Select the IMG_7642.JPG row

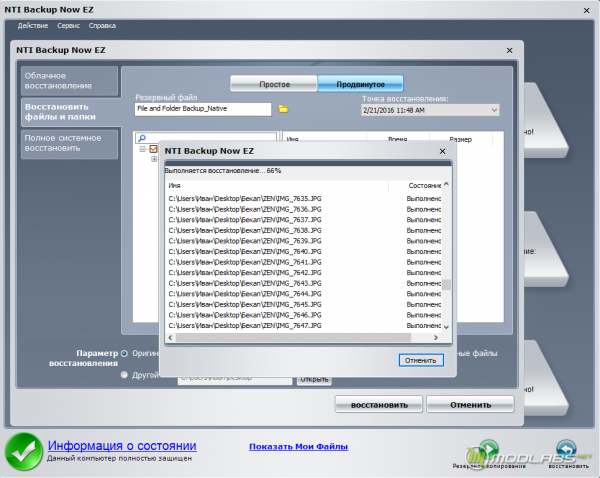tap(304, 273)
